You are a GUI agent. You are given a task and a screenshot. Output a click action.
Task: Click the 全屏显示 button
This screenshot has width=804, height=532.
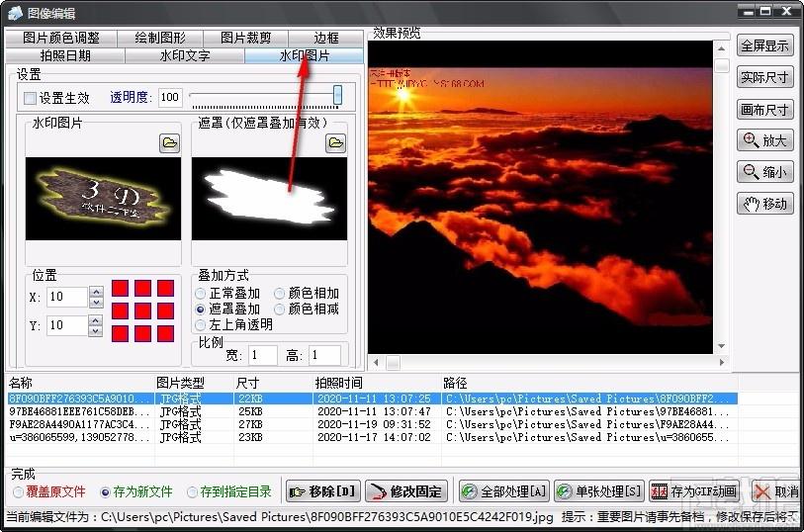765,45
